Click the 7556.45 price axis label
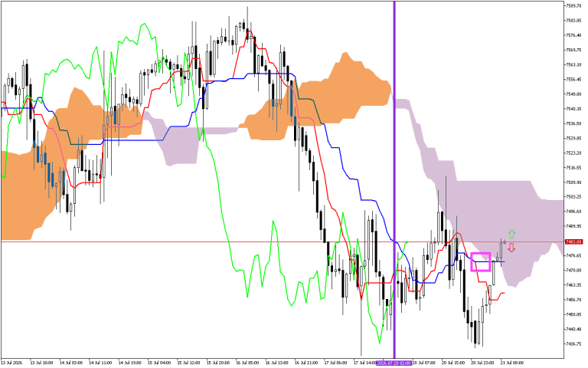Screen dimensions: 588x368 (x=573, y=79)
